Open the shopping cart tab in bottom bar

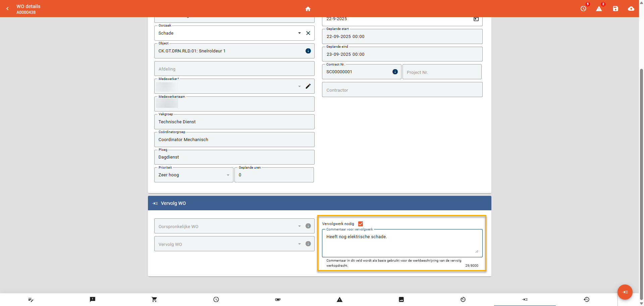pyautogui.click(x=154, y=299)
